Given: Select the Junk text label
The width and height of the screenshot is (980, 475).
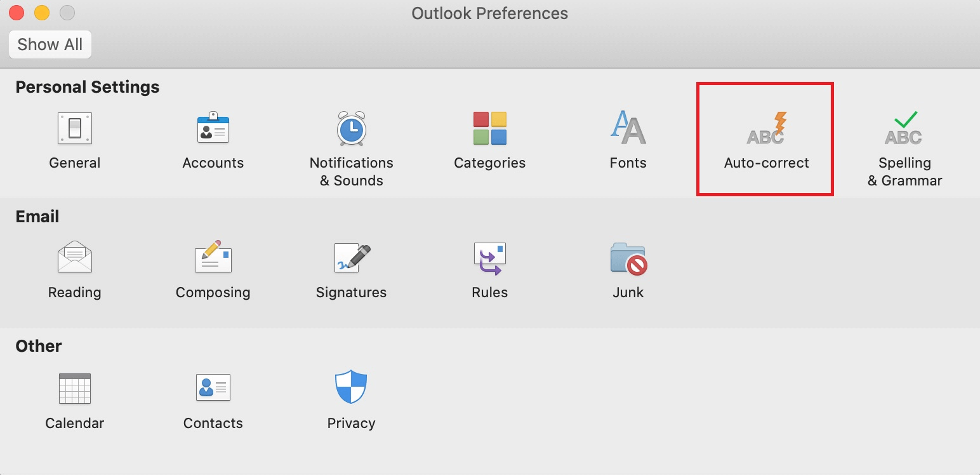Looking at the screenshot, I should point(628,293).
